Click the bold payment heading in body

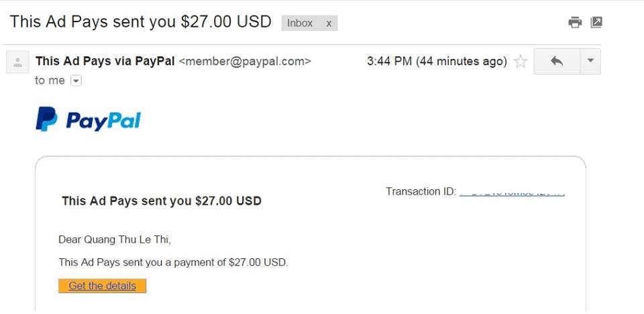click(x=162, y=201)
